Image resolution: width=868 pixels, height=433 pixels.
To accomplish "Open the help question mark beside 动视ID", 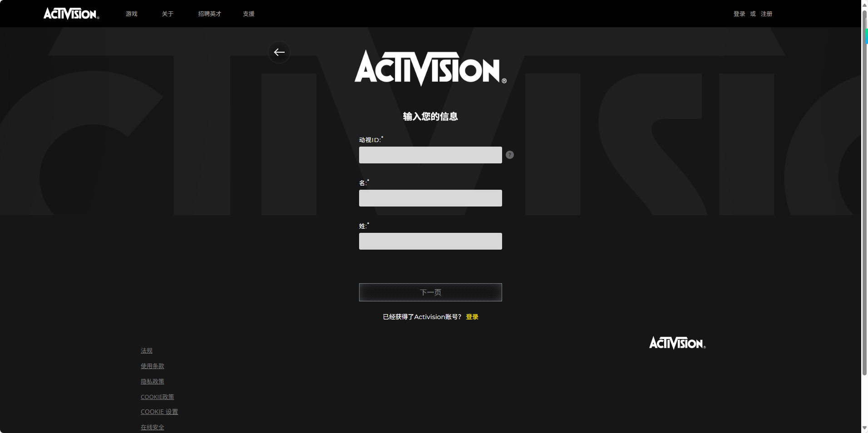I will click(x=510, y=155).
